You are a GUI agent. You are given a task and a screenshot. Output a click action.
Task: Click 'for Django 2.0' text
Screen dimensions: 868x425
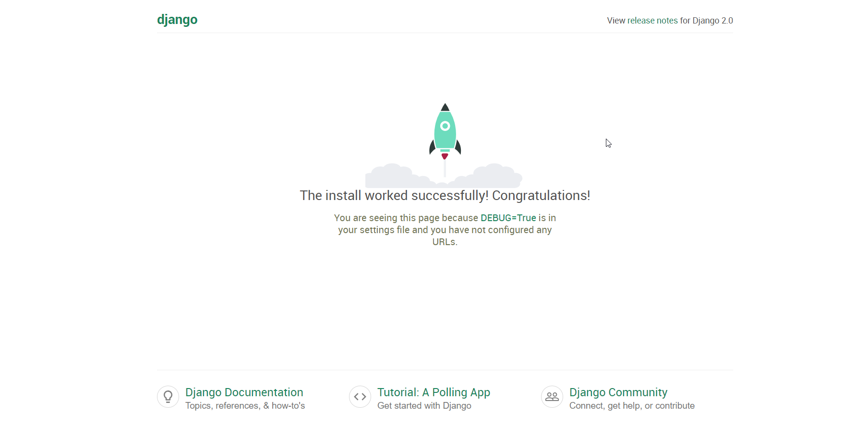pos(707,21)
